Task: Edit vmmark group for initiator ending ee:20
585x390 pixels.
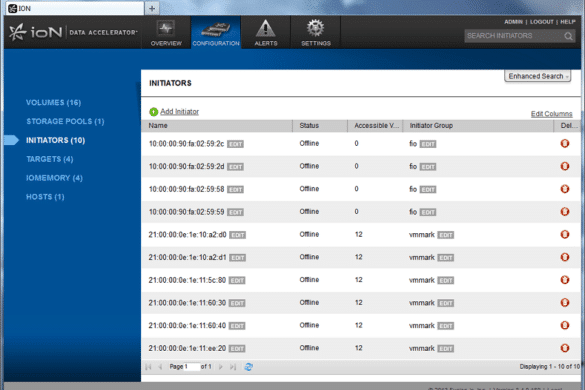Action: (446, 349)
